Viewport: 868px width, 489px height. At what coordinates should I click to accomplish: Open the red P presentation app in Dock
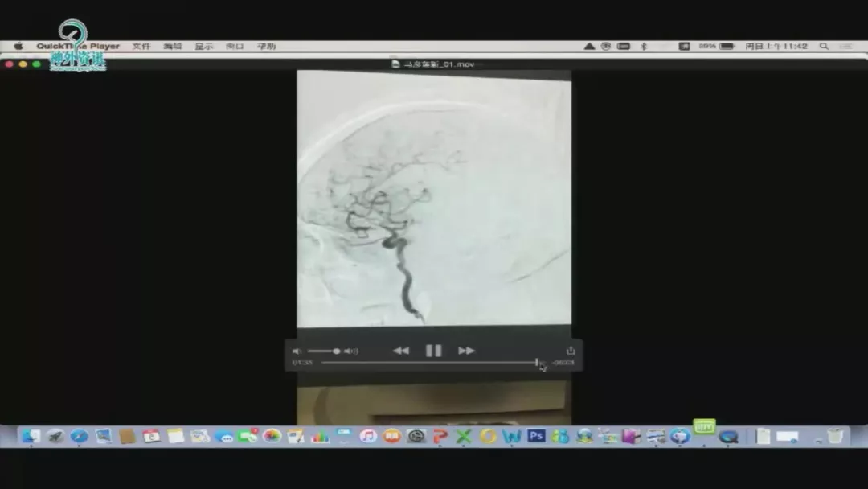point(440,437)
